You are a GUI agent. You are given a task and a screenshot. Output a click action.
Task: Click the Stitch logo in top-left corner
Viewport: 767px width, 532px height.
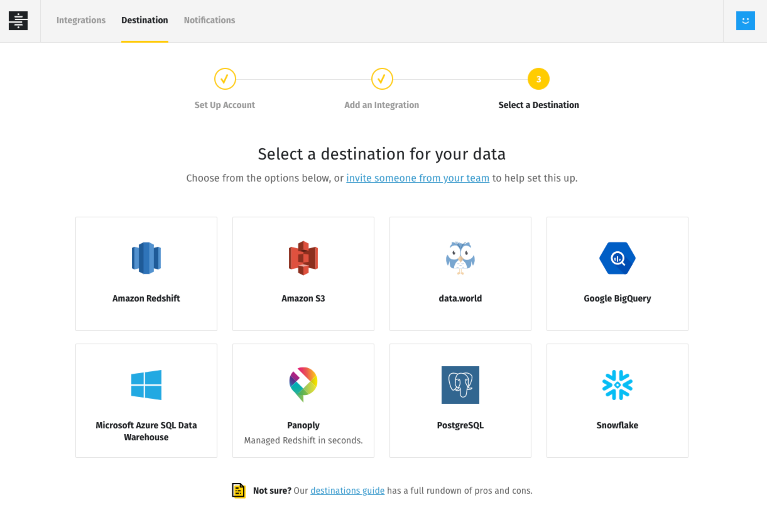[18, 21]
